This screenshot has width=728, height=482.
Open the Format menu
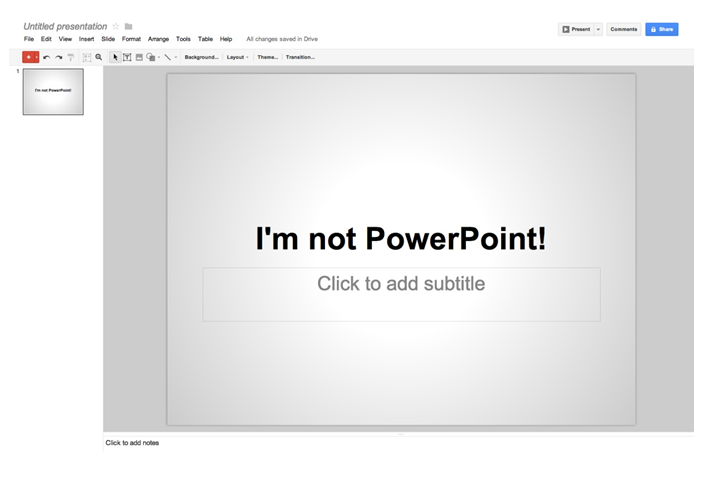tap(131, 39)
